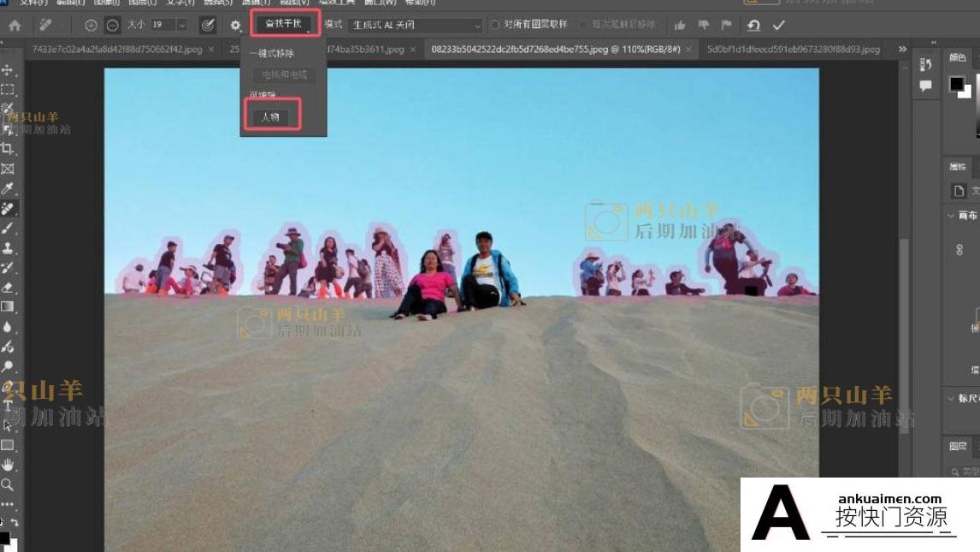980x552 pixels.
Task: Select the subtract-from-brush-stroke mode icon
Action: tap(113, 26)
